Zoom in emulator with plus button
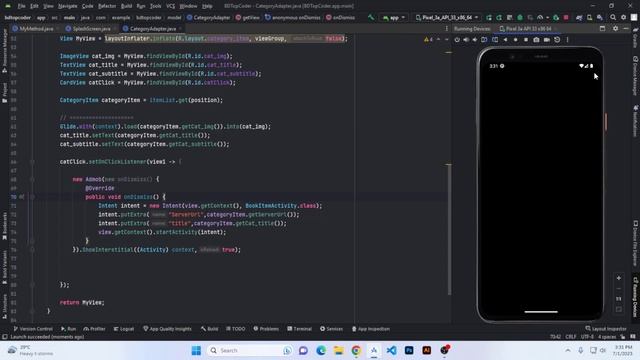Viewport: 640px width, 360px height. click(x=619, y=278)
